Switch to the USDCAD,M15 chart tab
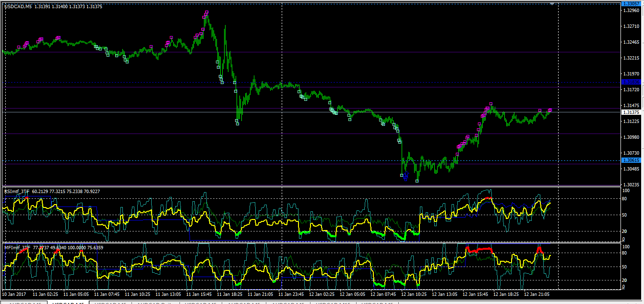Image resolution: width=644 pixels, height=304 pixels. click(333, 303)
